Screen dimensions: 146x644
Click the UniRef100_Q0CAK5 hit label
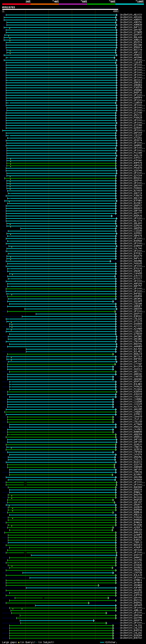131,301
